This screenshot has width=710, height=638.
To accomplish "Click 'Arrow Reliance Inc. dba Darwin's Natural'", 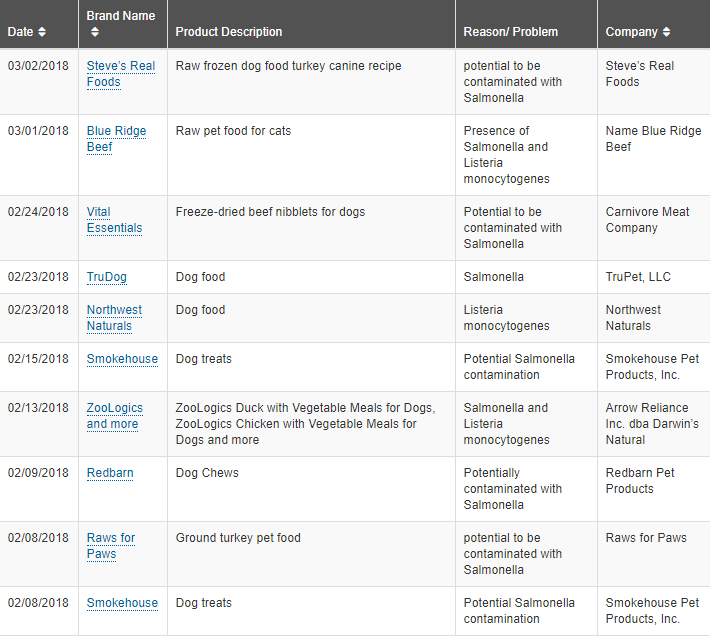I will (652, 424).
